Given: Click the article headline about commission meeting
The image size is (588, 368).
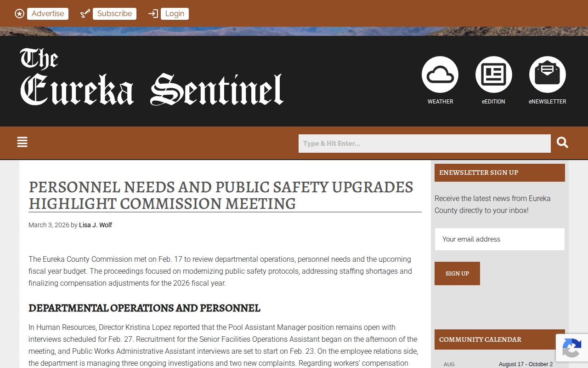Looking at the screenshot, I should tap(221, 195).
